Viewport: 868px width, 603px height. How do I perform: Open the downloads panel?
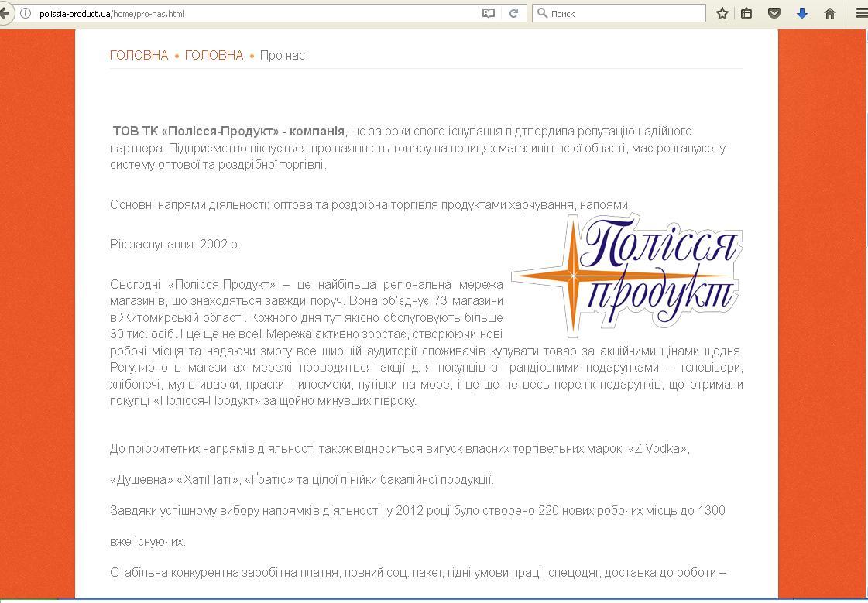click(801, 13)
